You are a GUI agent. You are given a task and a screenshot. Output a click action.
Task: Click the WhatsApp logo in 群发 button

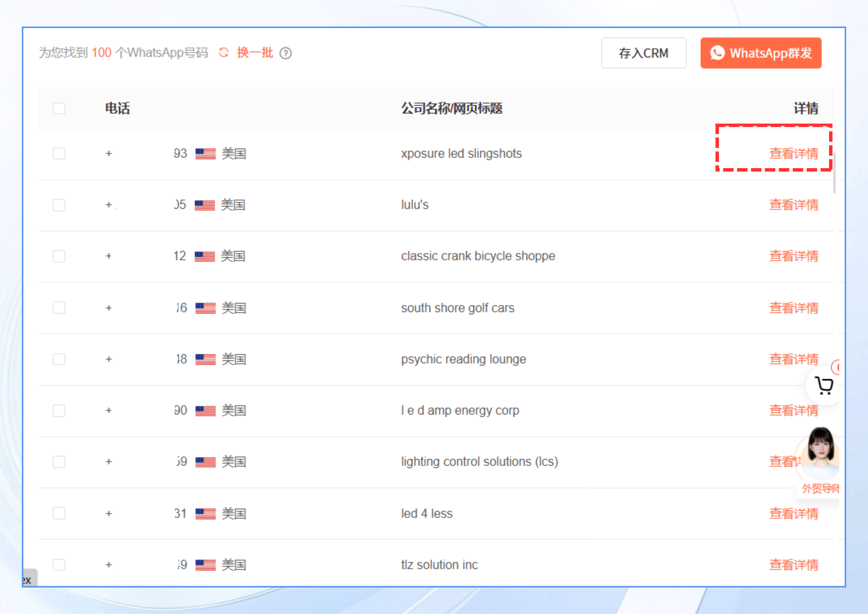tap(717, 53)
